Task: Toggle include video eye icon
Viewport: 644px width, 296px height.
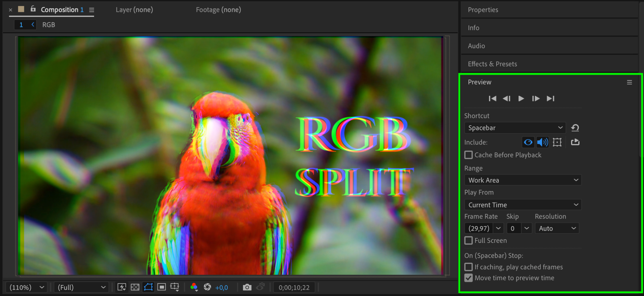Action: pyautogui.click(x=528, y=142)
